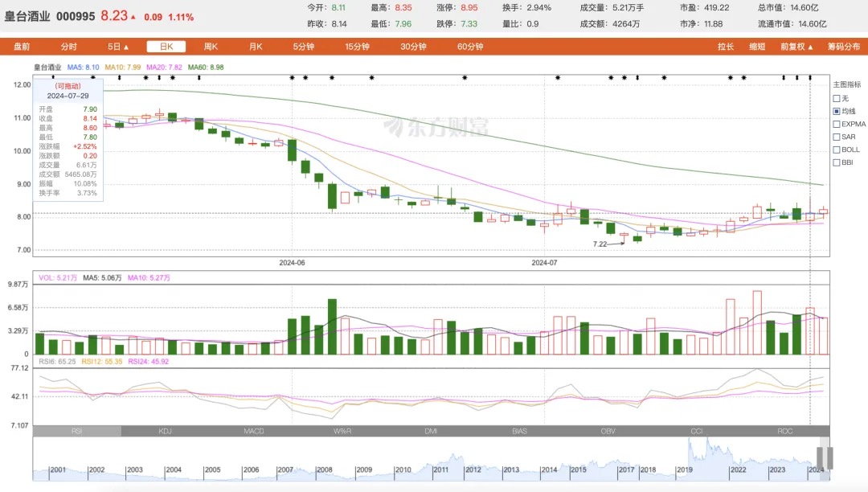This screenshot has width=868, height=492.
Task: Switch sub-indicator to ROC
Action: pos(785,431)
